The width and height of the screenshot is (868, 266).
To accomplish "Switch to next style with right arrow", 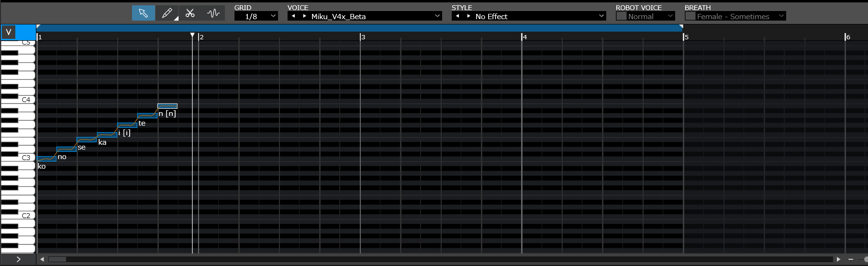I will [x=468, y=16].
